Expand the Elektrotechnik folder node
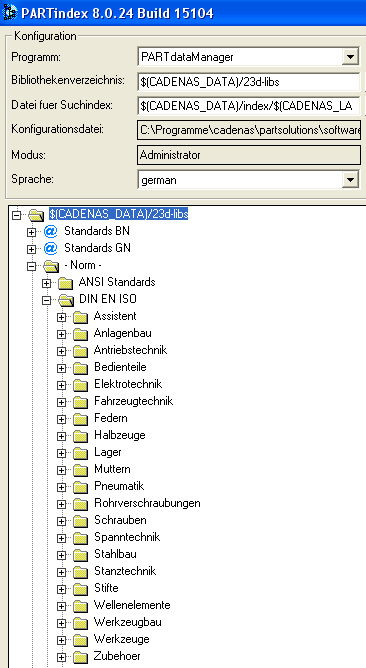 click(61, 385)
